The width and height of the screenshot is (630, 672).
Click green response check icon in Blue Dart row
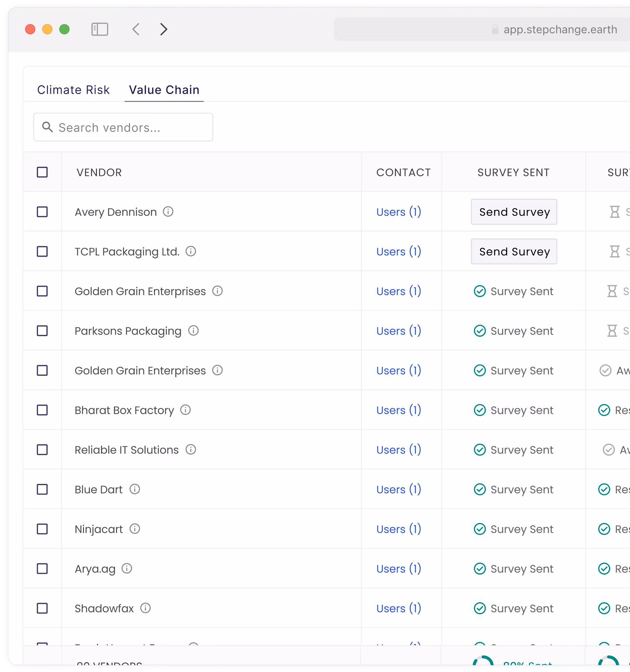604,489
